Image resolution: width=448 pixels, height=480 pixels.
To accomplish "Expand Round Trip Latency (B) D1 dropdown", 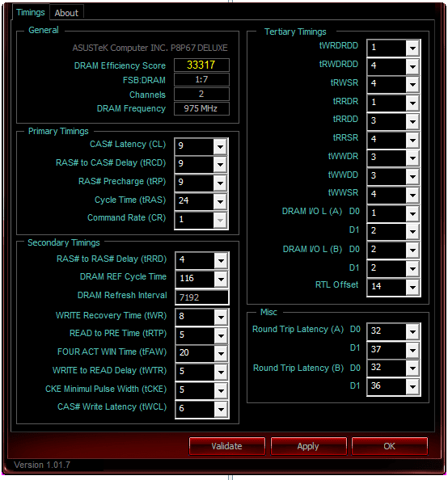I will tap(412, 386).
